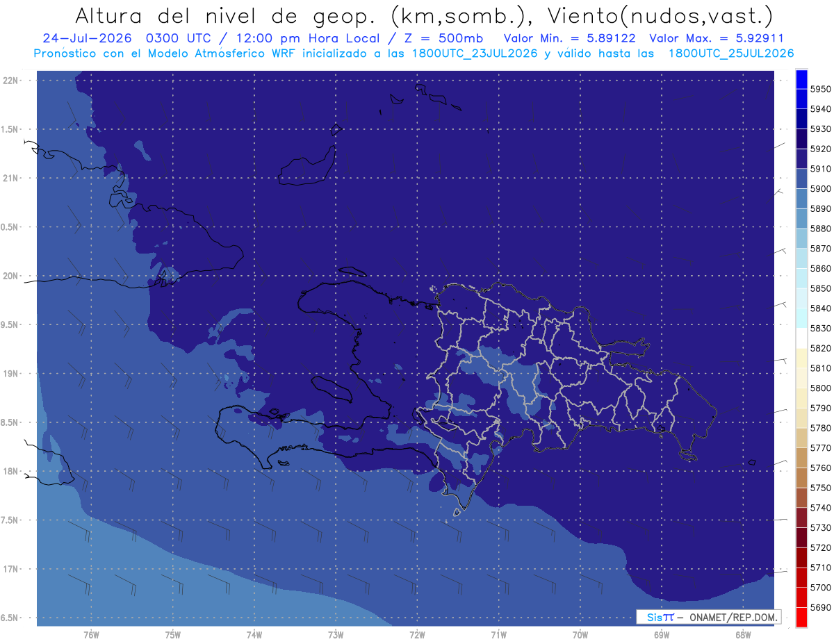Click the chart title starting 'Altura del nivel de geop.'

(x=424, y=16)
